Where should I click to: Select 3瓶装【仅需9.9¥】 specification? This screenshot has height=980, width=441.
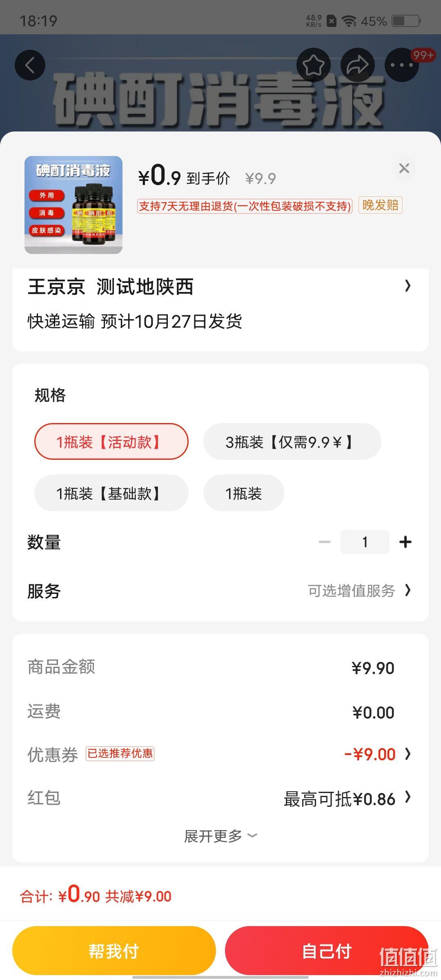tap(292, 441)
